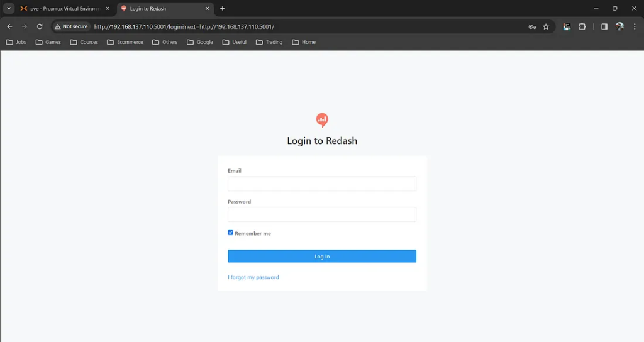Open Chrome three-dot menu
The image size is (644, 342).
point(634,26)
